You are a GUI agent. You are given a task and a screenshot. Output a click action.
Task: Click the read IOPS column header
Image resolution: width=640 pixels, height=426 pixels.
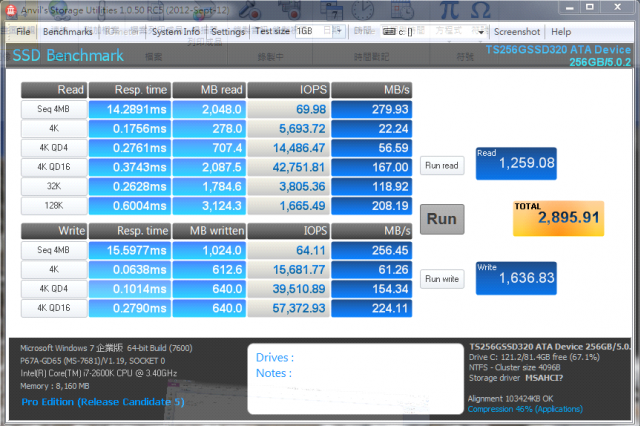click(288, 90)
